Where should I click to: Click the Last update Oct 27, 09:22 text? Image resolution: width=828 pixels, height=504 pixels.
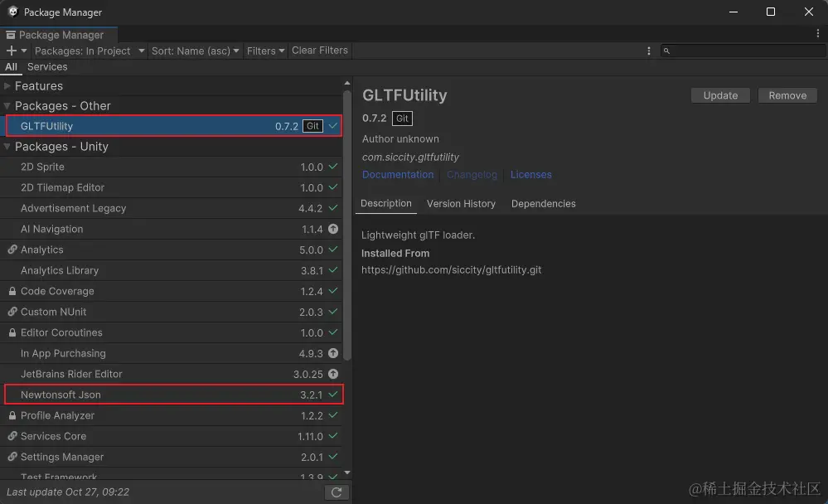point(68,492)
